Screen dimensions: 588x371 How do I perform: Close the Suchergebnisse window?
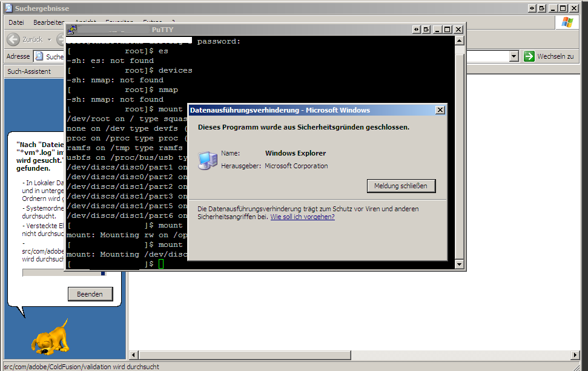[574, 8]
